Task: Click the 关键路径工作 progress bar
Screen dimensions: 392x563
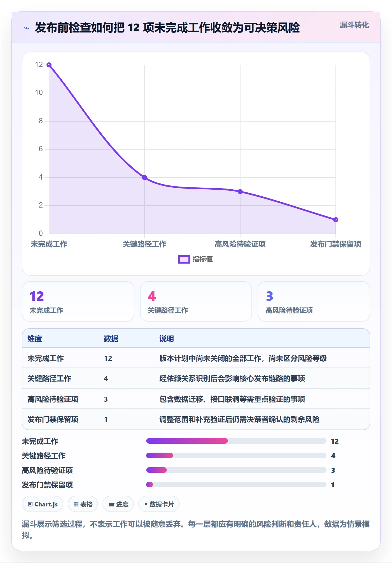Action: pyautogui.click(x=236, y=456)
